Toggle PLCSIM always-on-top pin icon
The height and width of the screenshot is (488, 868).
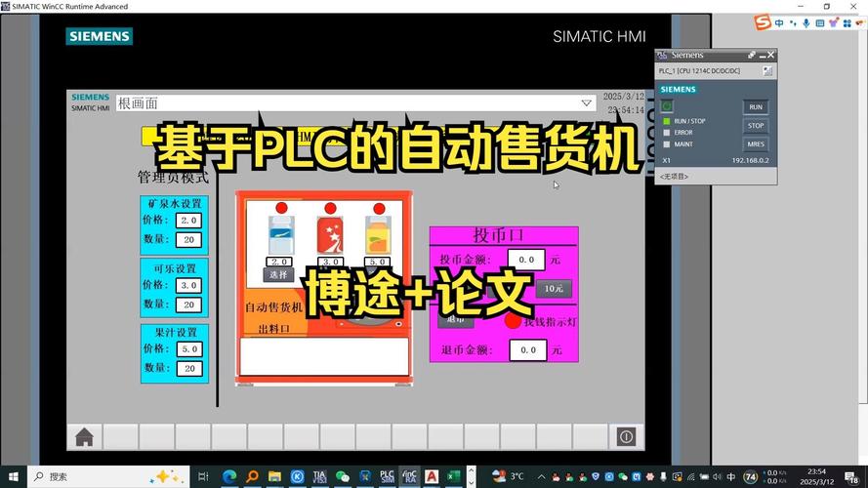(751, 55)
